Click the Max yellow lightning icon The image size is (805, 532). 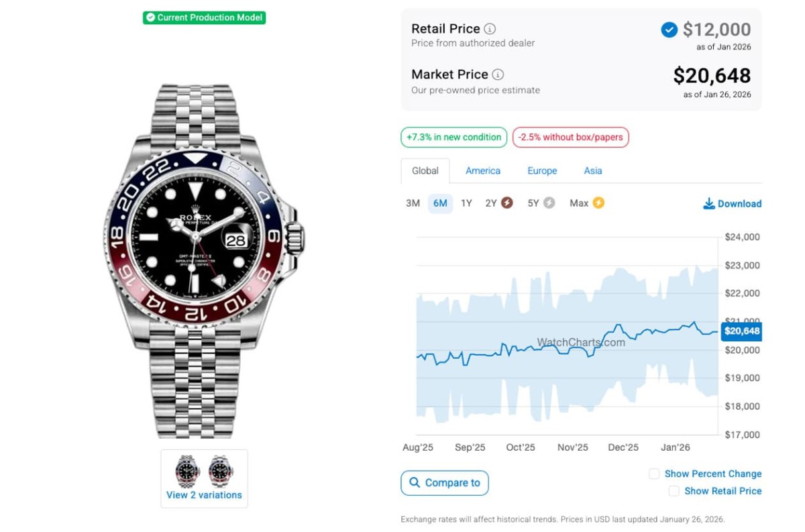pyautogui.click(x=598, y=203)
